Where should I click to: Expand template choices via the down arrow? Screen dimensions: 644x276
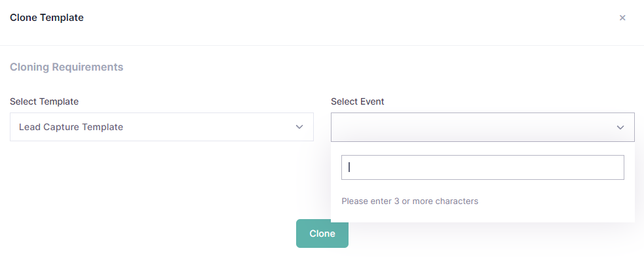(x=299, y=127)
